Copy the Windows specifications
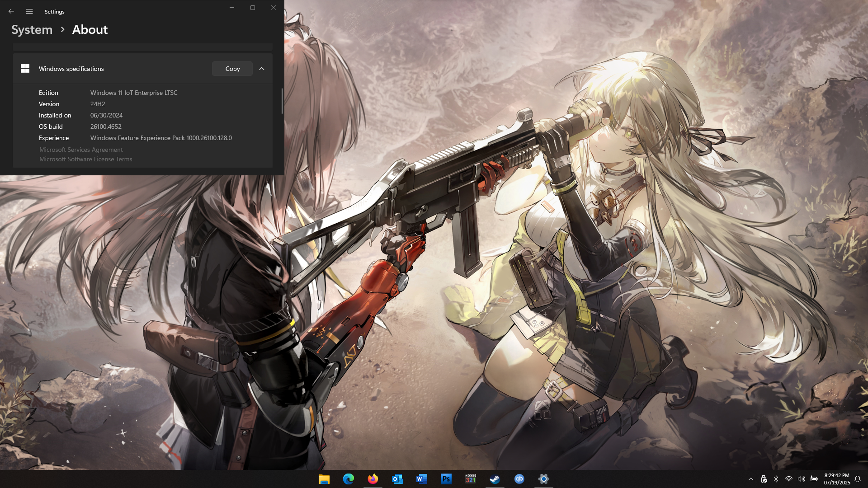 point(232,69)
